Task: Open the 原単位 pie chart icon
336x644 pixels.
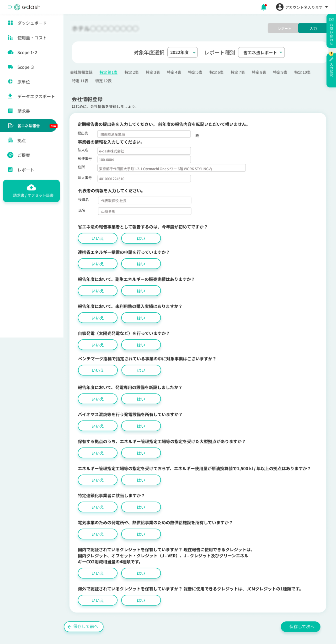Action: [x=10, y=82]
